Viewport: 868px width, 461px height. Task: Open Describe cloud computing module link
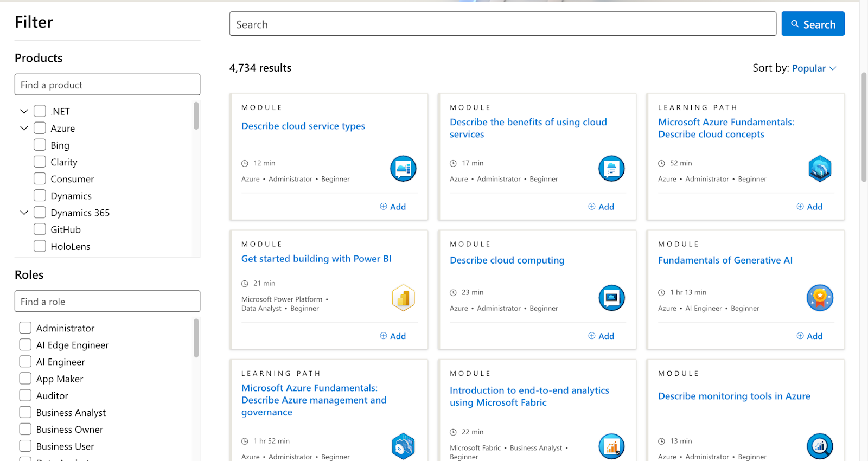click(507, 260)
